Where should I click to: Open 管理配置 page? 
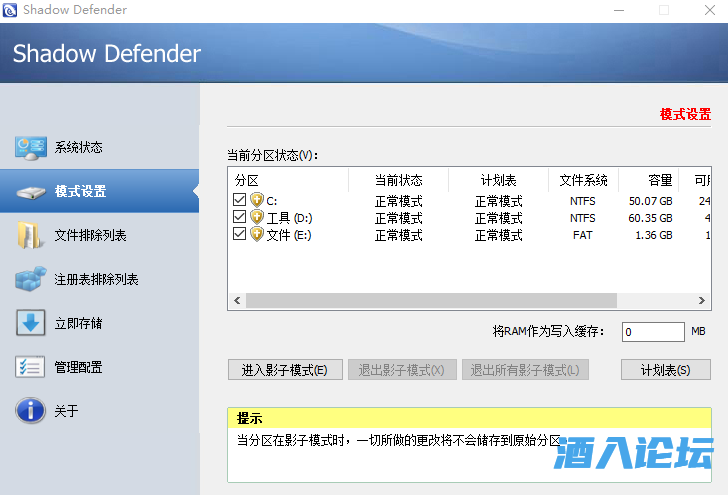point(99,367)
